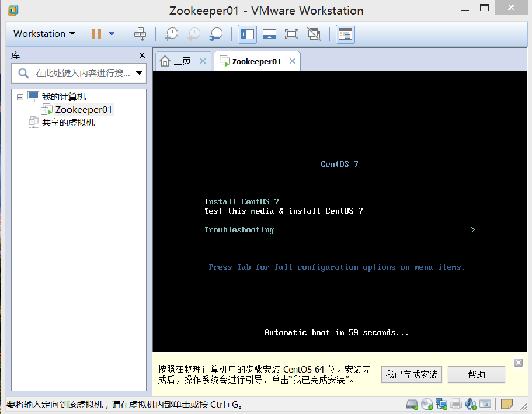The height and width of the screenshot is (414, 532).
Task: Click the network adapter status icon
Action: (441, 404)
